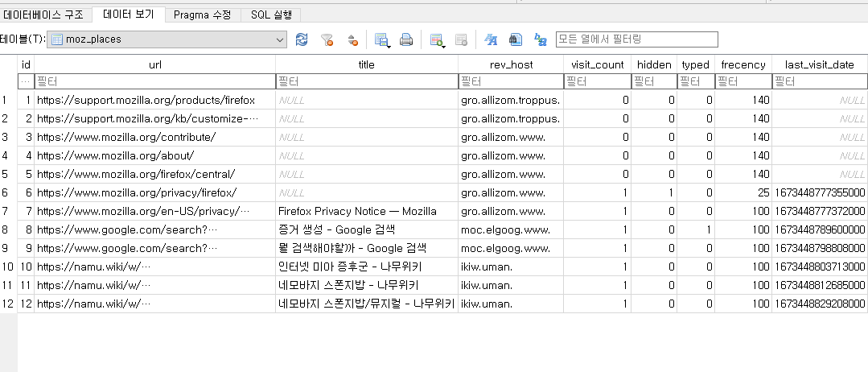
Task: Sort by the visit_count column header
Action: (x=598, y=64)
